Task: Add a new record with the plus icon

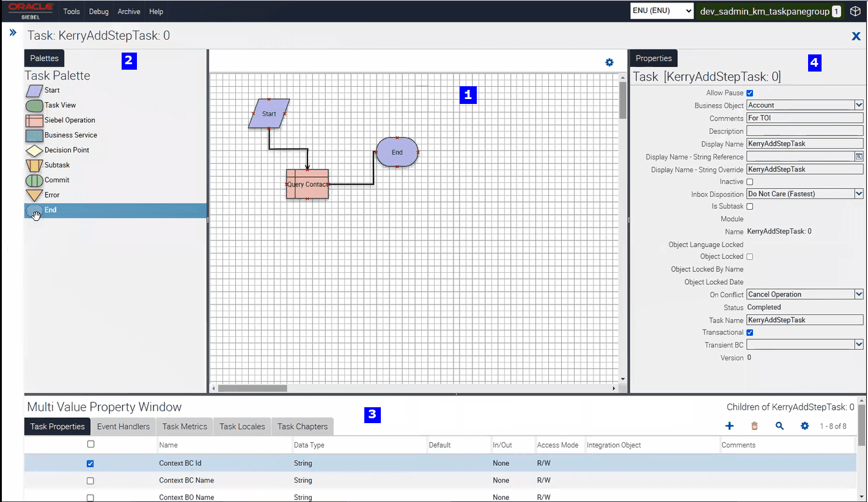Action: click(x=729, y=426)
